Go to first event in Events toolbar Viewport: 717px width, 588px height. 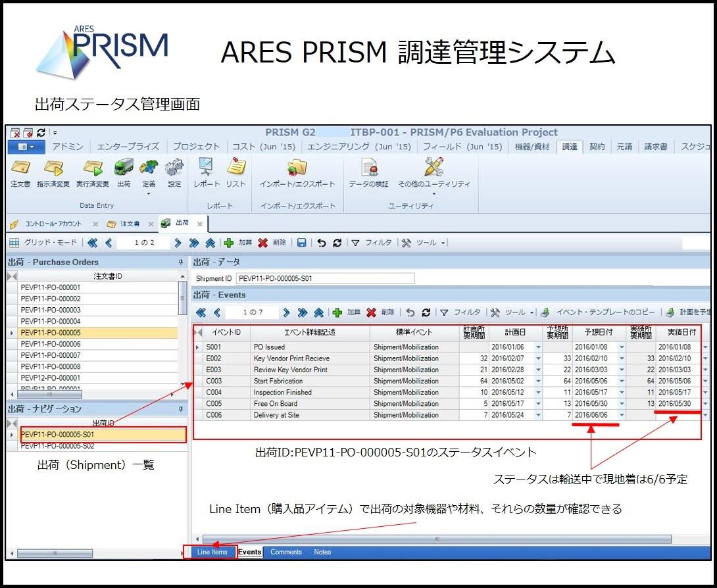pos(201,313)
